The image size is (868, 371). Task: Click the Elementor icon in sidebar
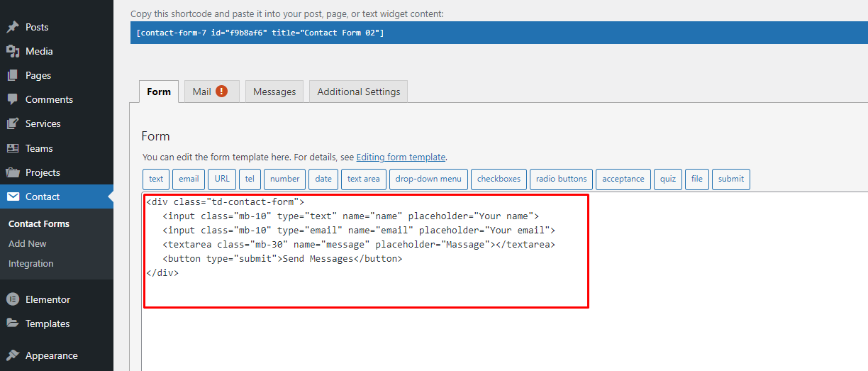tap(13, 299)
